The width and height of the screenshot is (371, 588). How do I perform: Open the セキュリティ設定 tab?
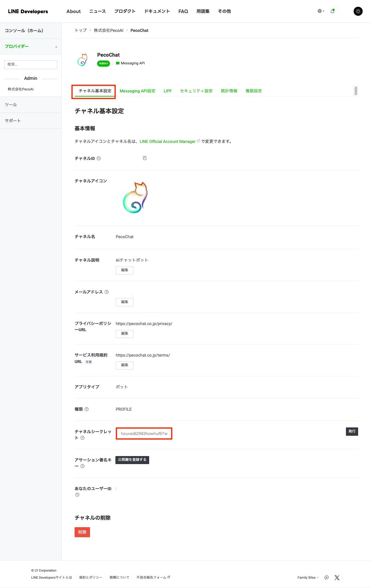tap(196, 91)
